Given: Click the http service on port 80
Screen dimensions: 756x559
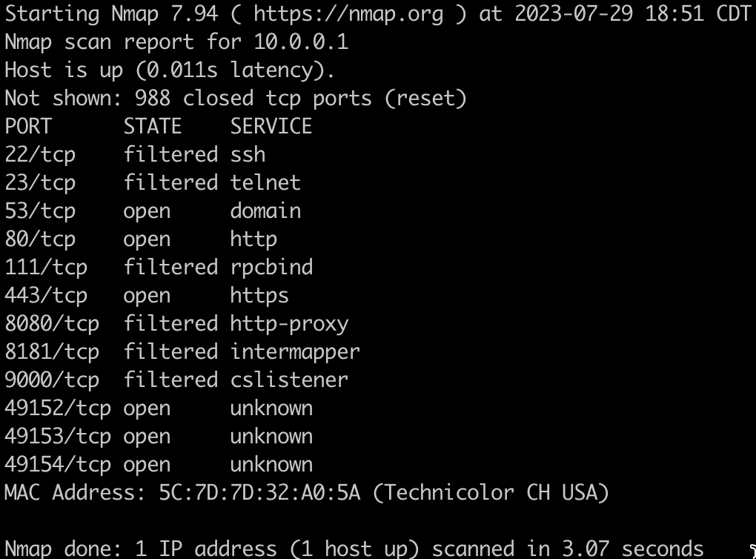Looking at the screenshot, I should tap(253, 239).
